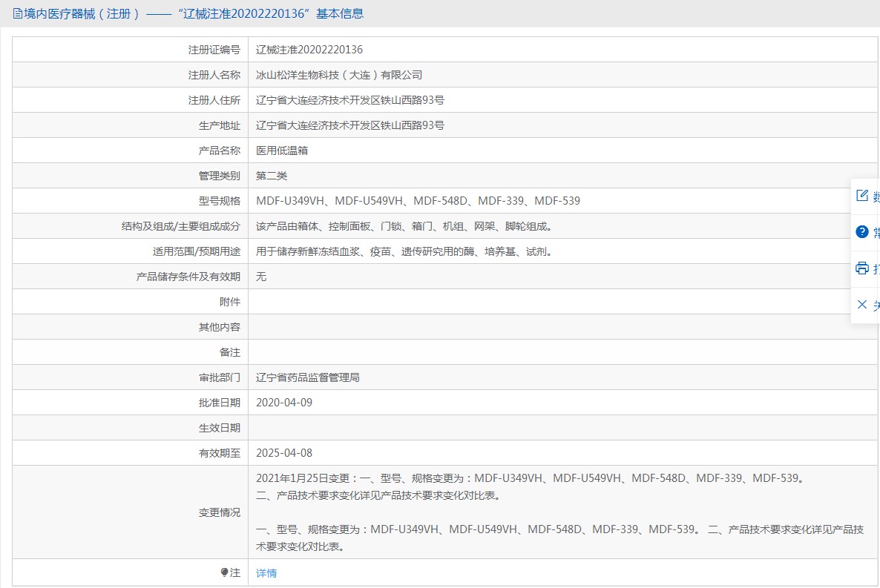
Task: Select the 其他内容 label
Action: 220,327
